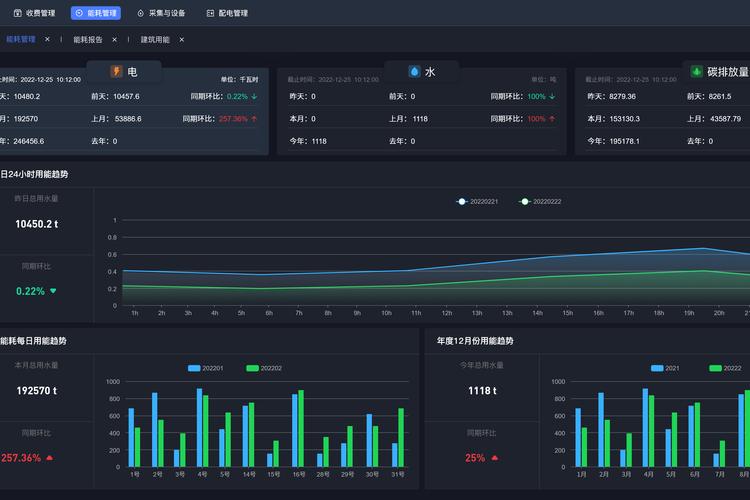Click the green down arrow in 水 card
This screenshot has width=750, height=500.
[552, 96]
